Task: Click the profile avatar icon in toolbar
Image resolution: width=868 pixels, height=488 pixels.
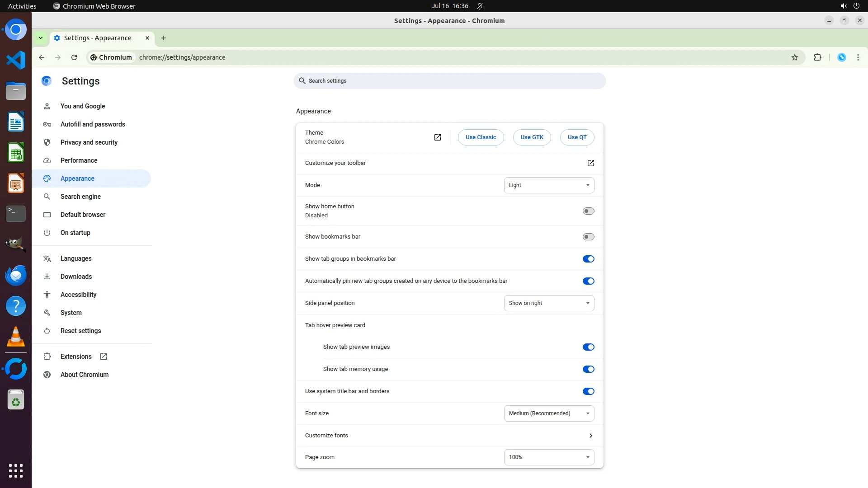Action: tap(841, 57)
